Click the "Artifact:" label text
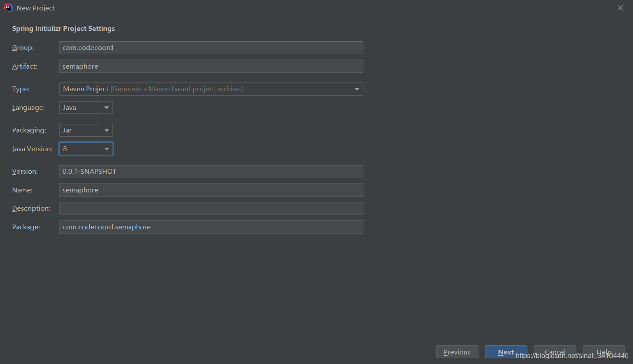Screen dimensions: 633x364 [25, 66]
